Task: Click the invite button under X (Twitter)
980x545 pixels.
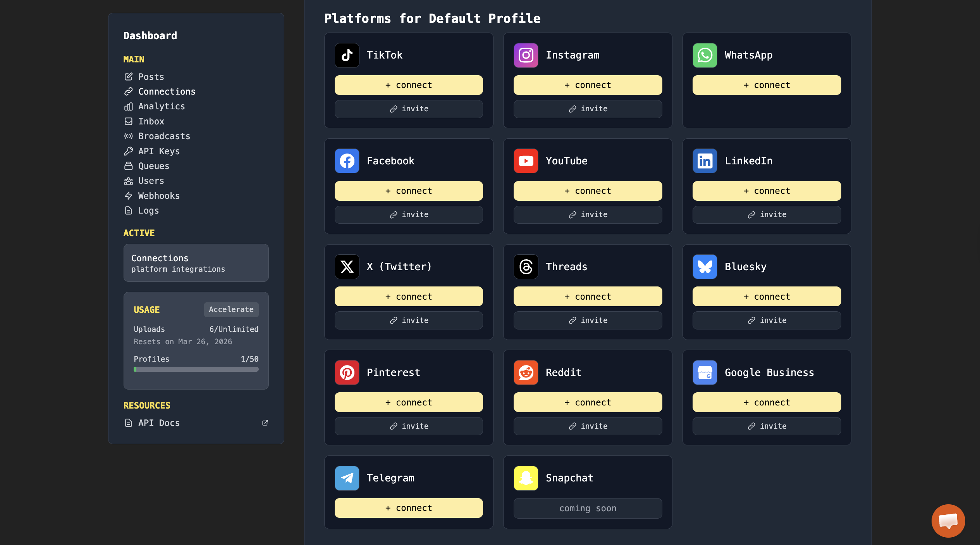Action: (409, 320)
